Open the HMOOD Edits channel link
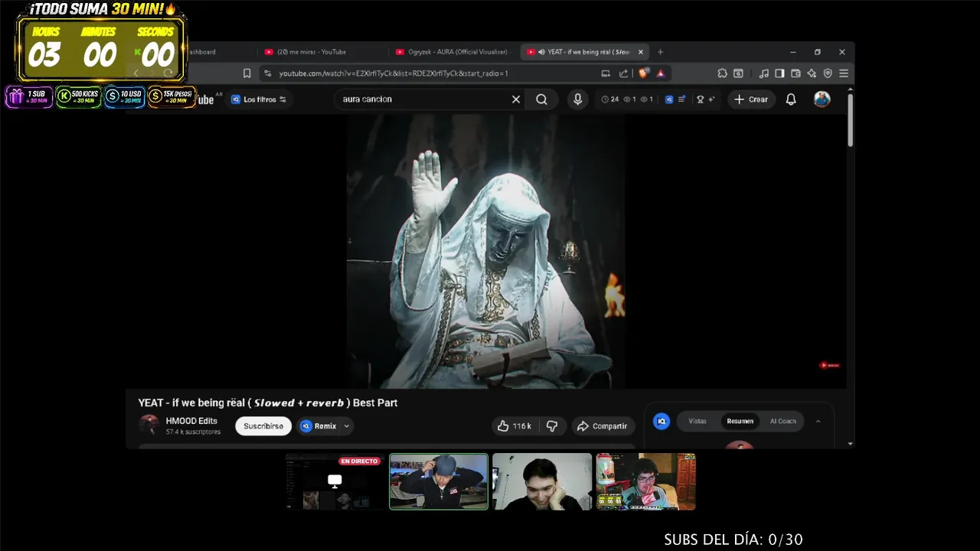 (x=191, y=421)
